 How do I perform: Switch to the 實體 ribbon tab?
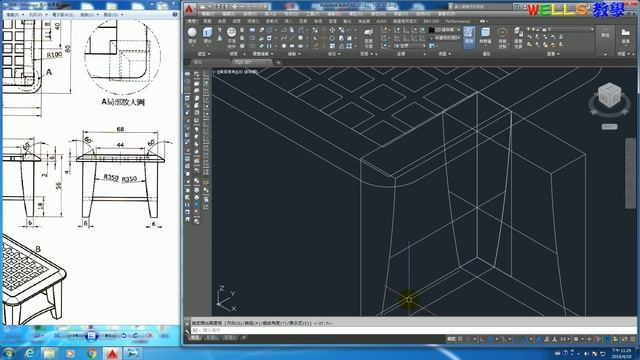tap(207, 21)
